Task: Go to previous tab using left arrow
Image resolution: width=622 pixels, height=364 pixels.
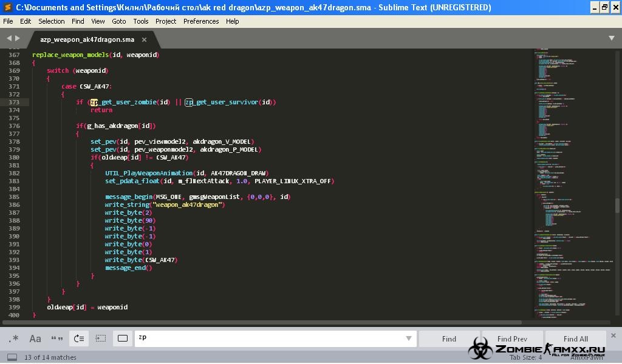Action: click(x=9, y=39)
